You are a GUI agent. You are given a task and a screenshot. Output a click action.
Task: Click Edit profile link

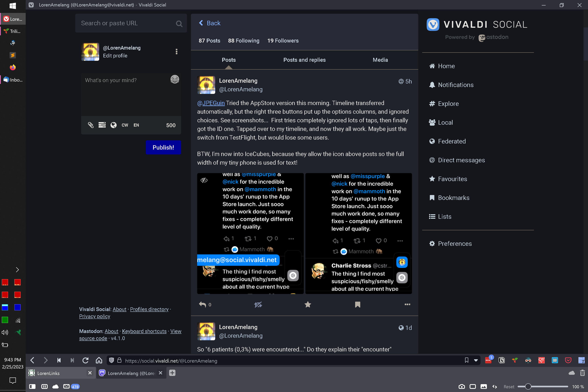pos(115,55)
